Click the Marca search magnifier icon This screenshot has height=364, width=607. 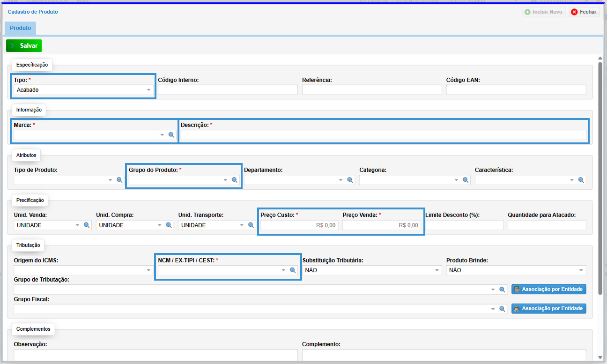[x=171, y=135]
